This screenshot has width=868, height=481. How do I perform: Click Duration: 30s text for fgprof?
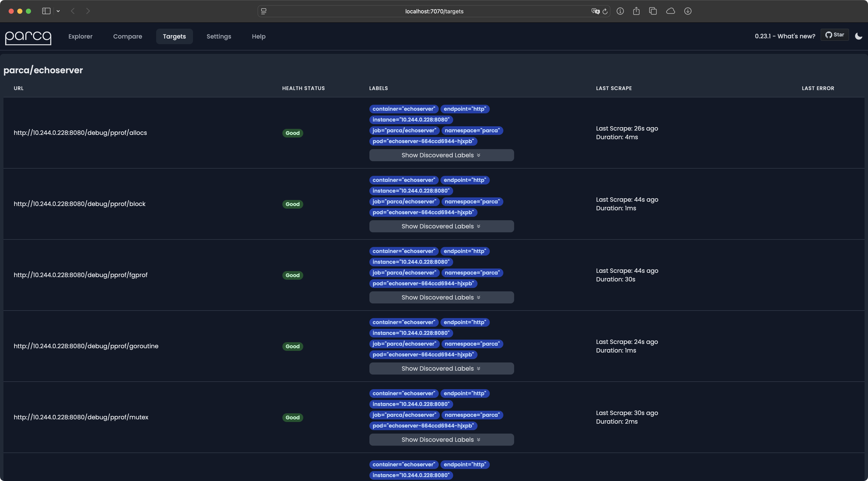point(615,280)
